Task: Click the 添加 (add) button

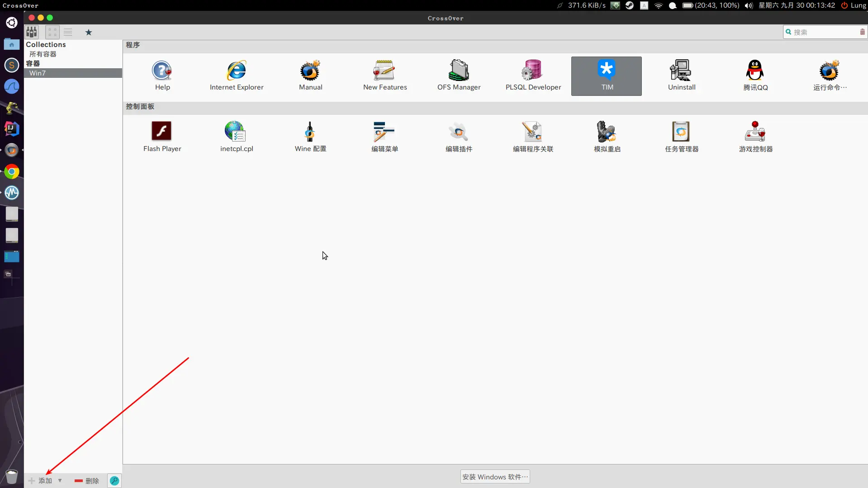Action: coord(40,481)
